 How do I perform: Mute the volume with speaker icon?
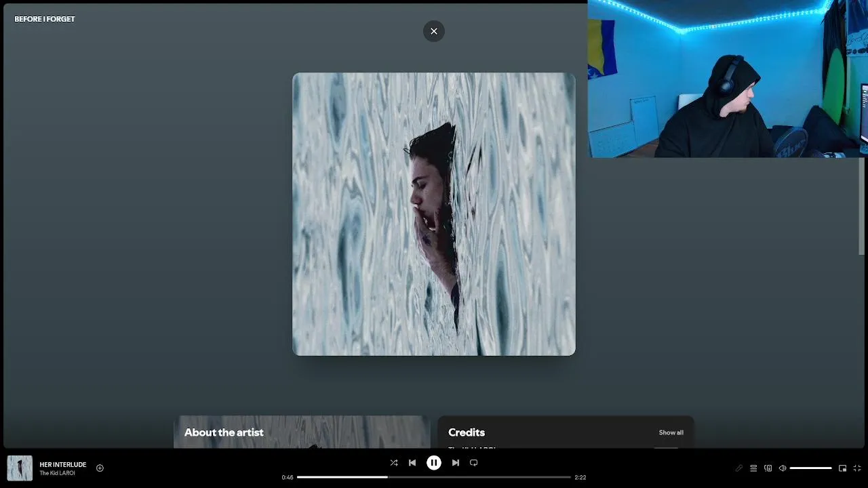[783, 468]
